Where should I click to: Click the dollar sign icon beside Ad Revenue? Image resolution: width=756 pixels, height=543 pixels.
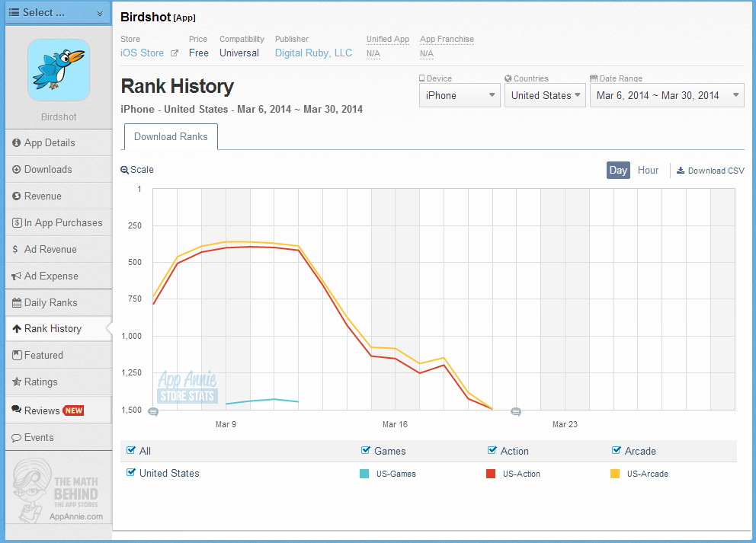click(x=15, y=249)
